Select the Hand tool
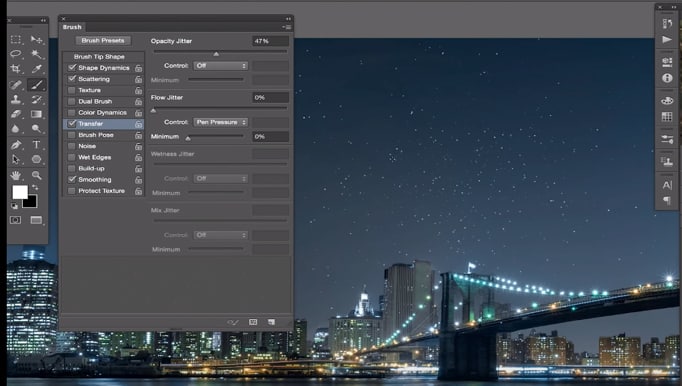The image size is (682, 386). (x=16, y=175)
